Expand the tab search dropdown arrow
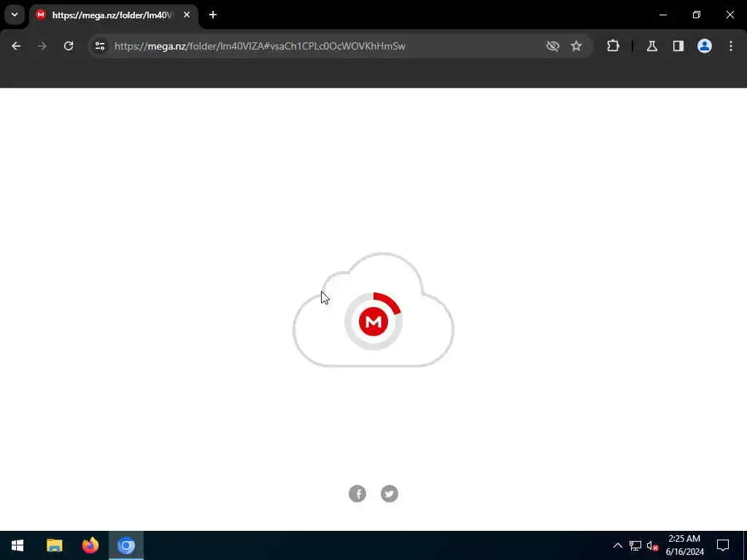The height and width of the screenshot is (560, 747). 15,15
